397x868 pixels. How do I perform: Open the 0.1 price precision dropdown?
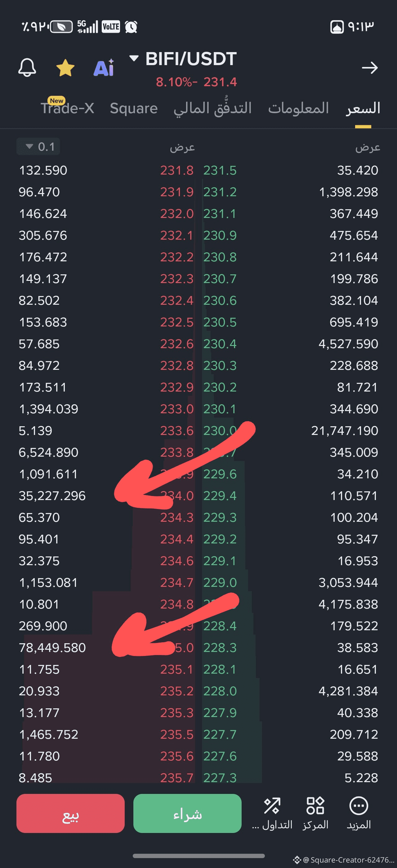click(x=38, y=147)
